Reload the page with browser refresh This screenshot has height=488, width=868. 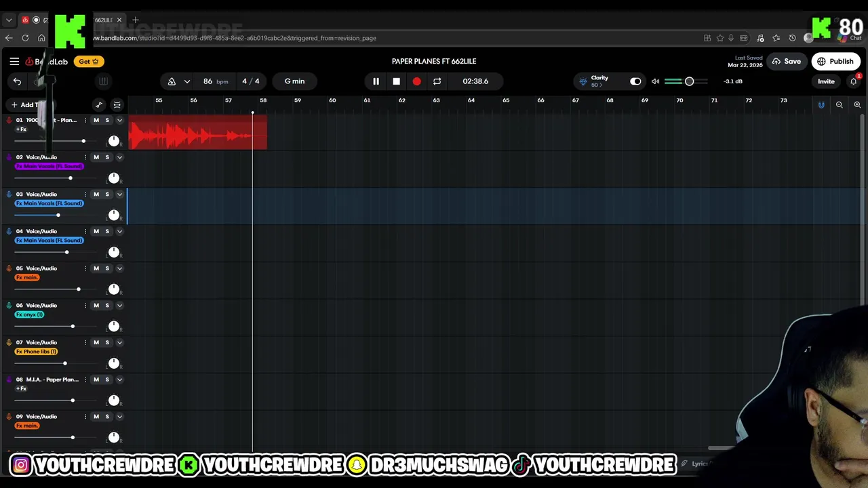click(25, 38)
